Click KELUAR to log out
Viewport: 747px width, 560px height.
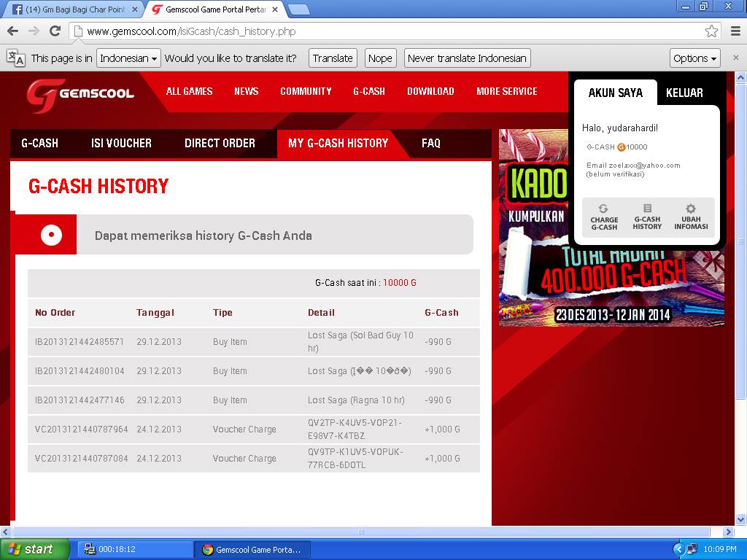click(x=684, y=93)
